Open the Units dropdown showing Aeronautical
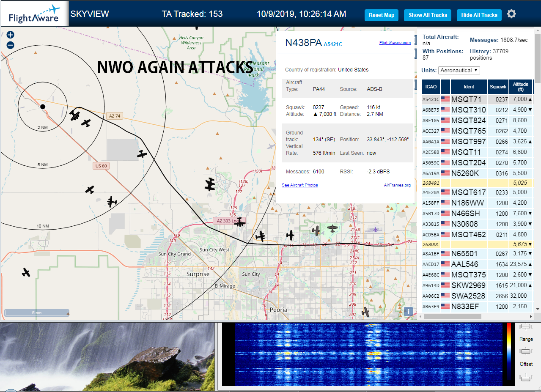 click(459, 70)
